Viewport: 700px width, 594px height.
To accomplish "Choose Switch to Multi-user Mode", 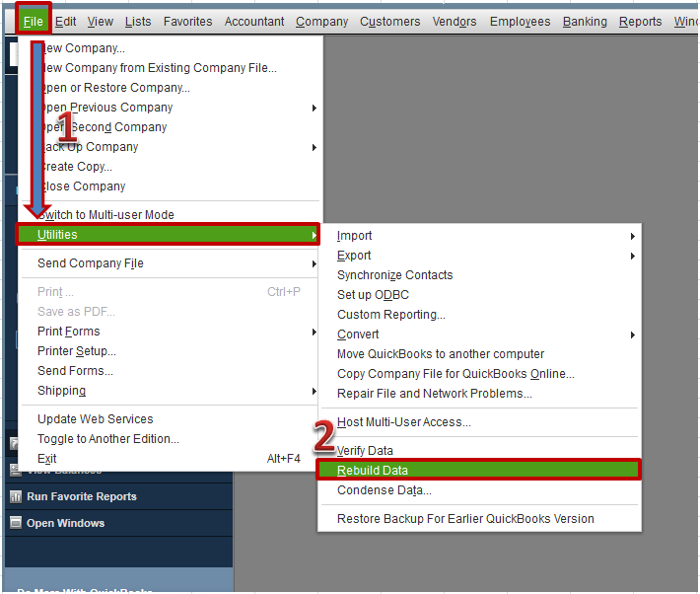I will [x=105, y=214].
